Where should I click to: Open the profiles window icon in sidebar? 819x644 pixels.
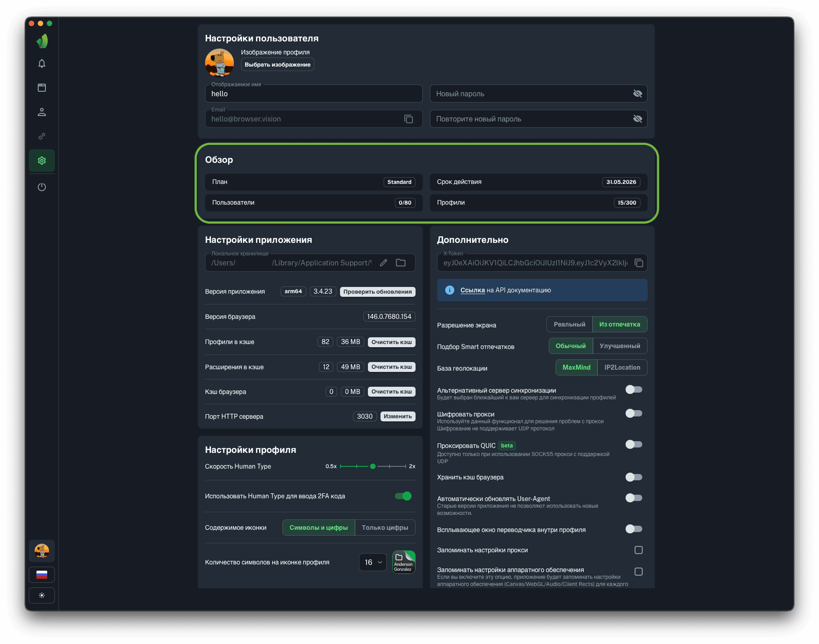(42, 88)
